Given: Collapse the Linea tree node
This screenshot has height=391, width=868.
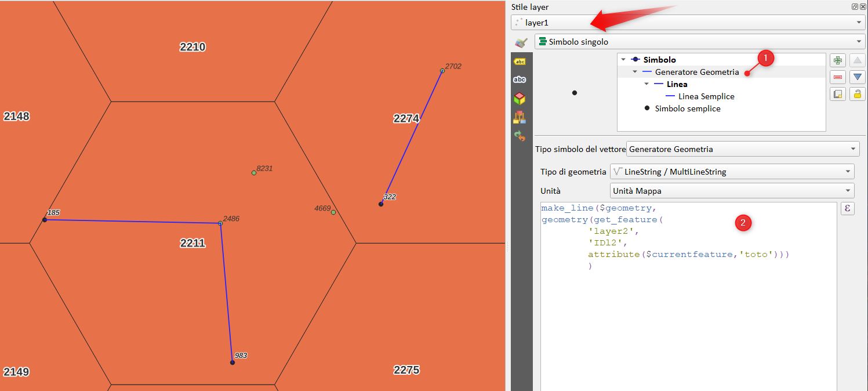Looking at the screenshot, I should 647,84.
